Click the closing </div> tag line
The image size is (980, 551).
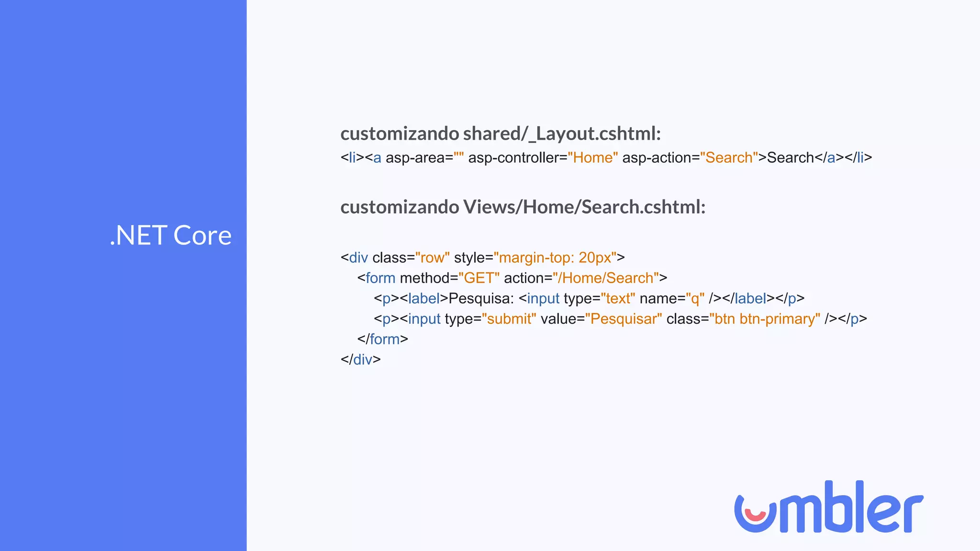pos(361,360)
